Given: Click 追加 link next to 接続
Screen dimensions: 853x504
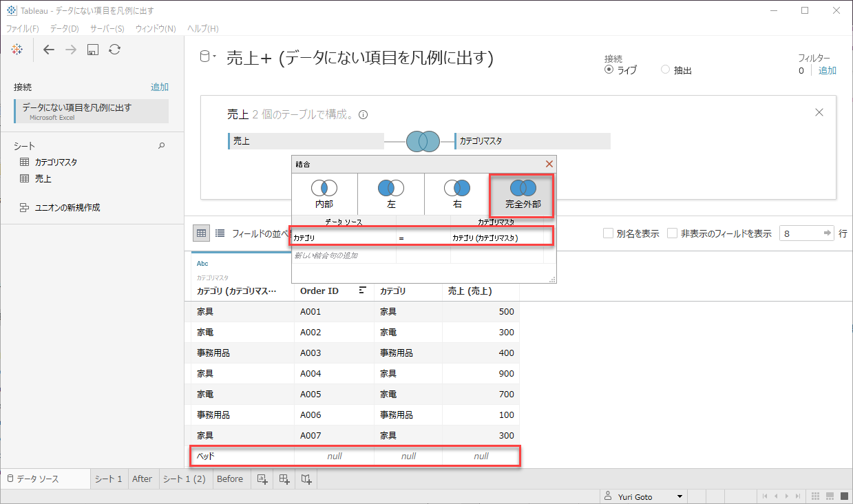Looking at the screenshot, I should click(x=159, y=87).
